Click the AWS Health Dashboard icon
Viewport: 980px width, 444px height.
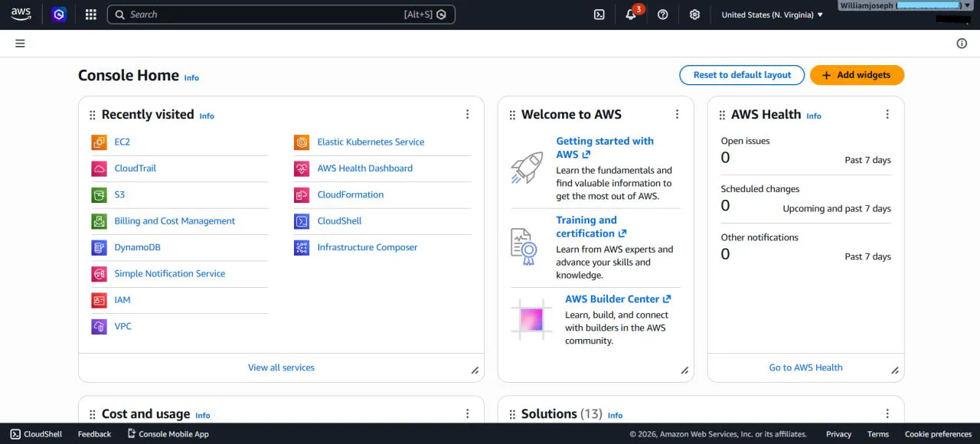pyautogui.click(x=302, y=168)
